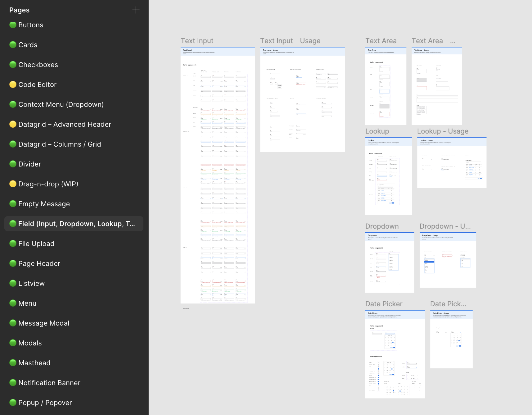Click the green dot beside Cards

(x=13, y=45)
